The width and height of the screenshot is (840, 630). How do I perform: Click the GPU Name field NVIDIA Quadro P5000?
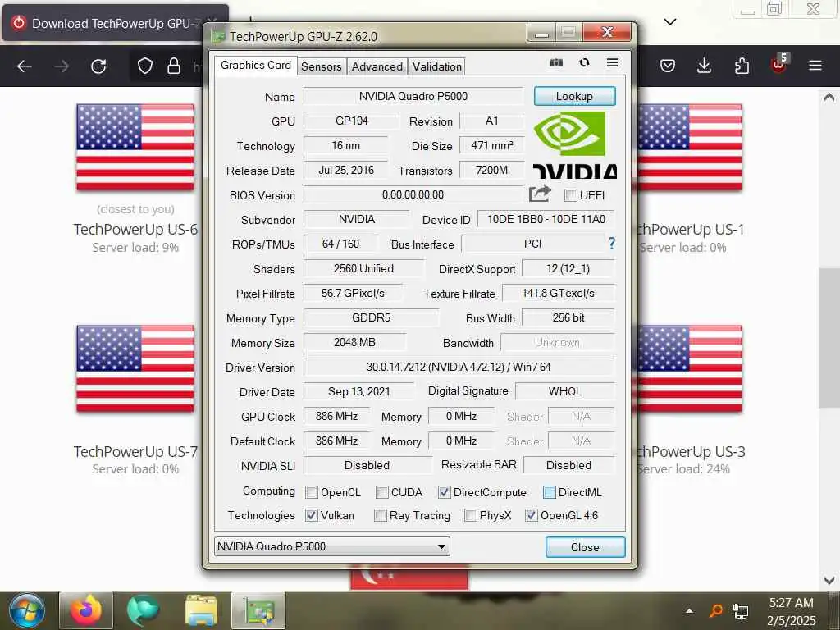[413, 96]
